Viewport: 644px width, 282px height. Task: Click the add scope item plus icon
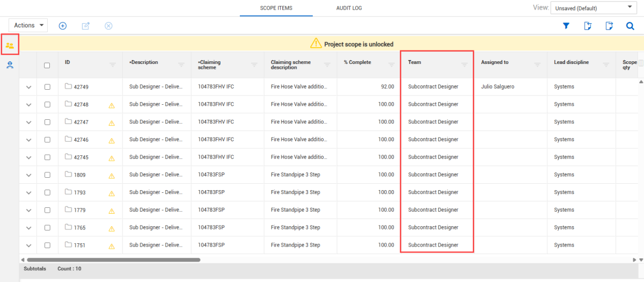62,26
